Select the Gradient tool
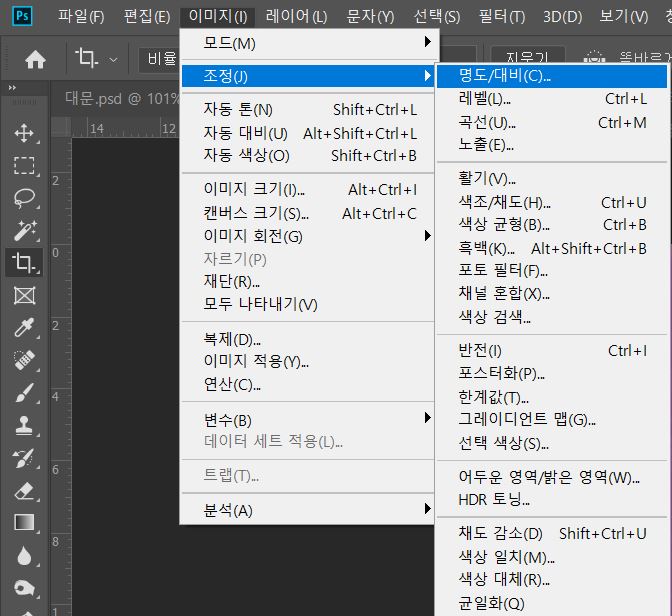The width and height of the screenshot is (672, 616). (x=24, y=523)
